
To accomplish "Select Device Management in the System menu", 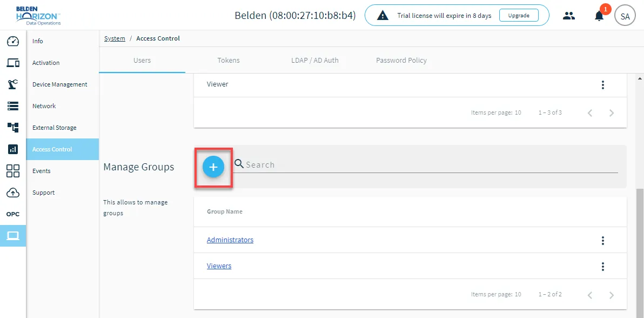I will [63, 84].
